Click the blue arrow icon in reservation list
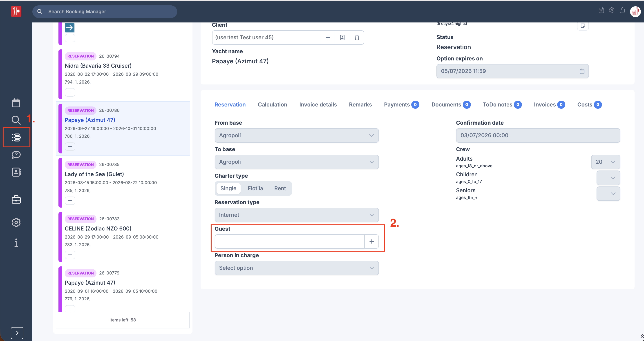Screen dimensions: 644x341 pos(69,27)
